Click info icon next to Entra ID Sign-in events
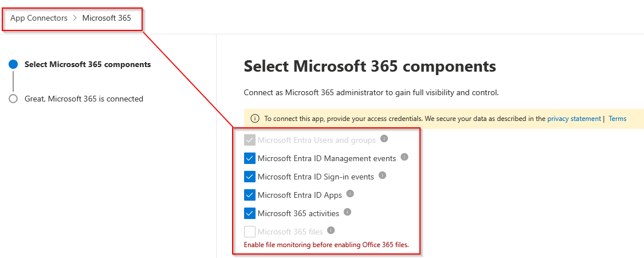This screenshot has height=258, width=644. click(383, 175)
